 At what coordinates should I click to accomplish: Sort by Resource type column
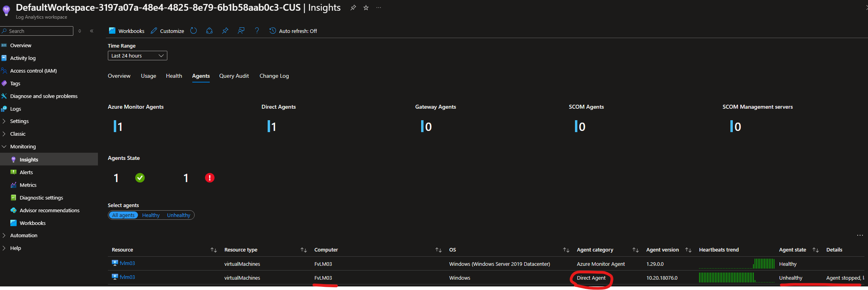coord(304,250)
